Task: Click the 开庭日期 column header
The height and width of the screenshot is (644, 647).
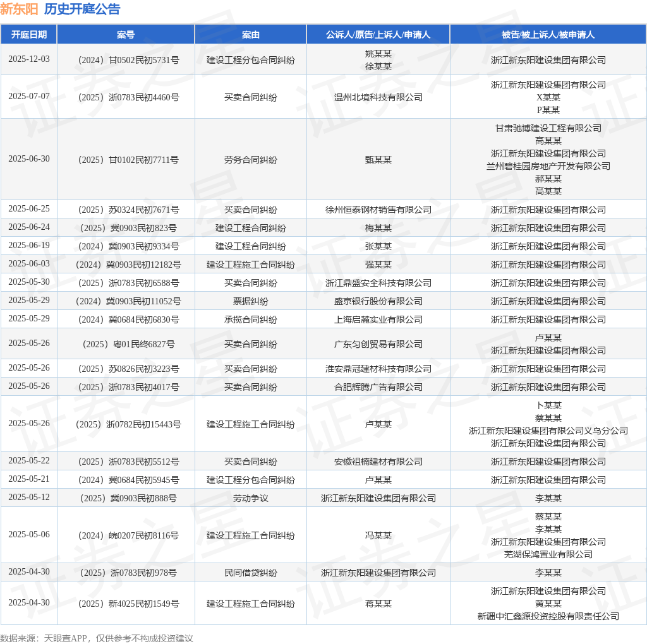Action: coord(29,35)
